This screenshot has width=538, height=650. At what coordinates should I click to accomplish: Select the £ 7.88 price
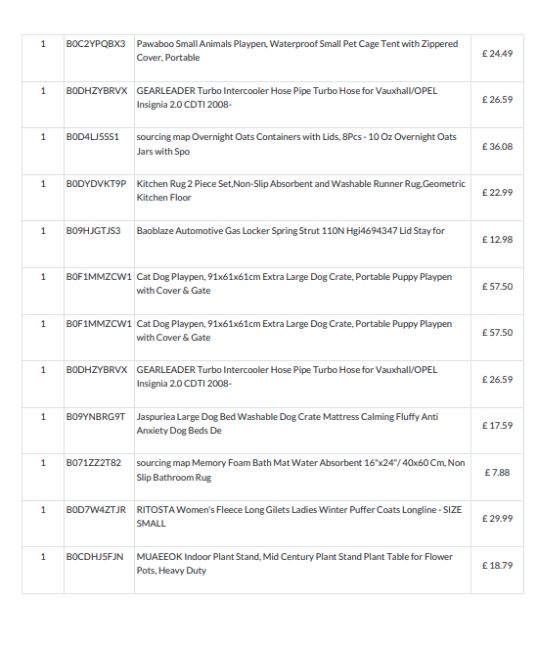tap(497, 473)
